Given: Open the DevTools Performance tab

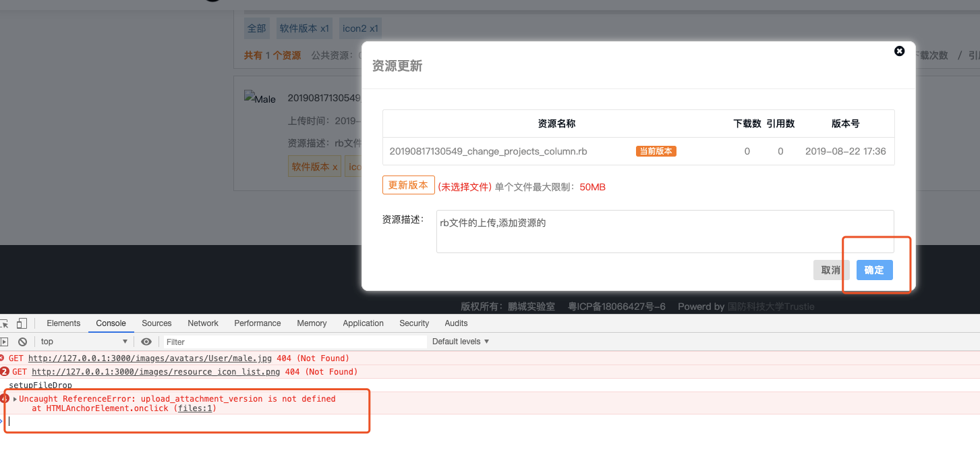Looking at the screenshot, I should (x=258, y=323).
